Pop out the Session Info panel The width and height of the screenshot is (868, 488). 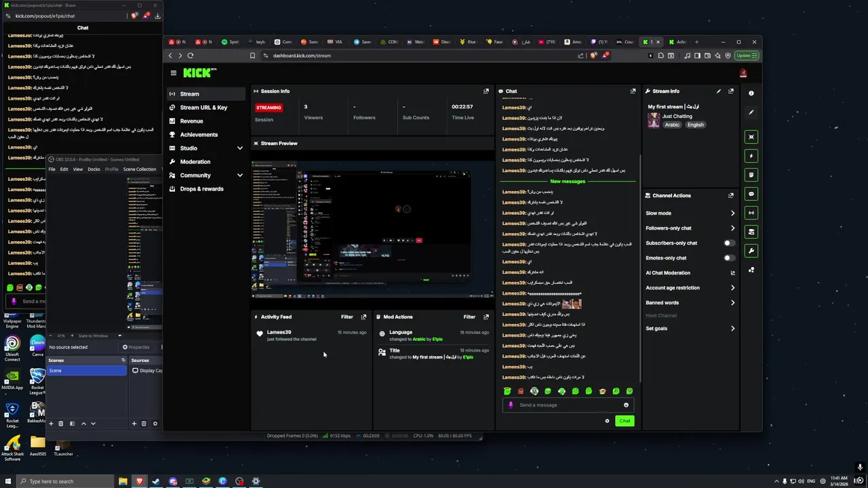click(x=486, y=91)
